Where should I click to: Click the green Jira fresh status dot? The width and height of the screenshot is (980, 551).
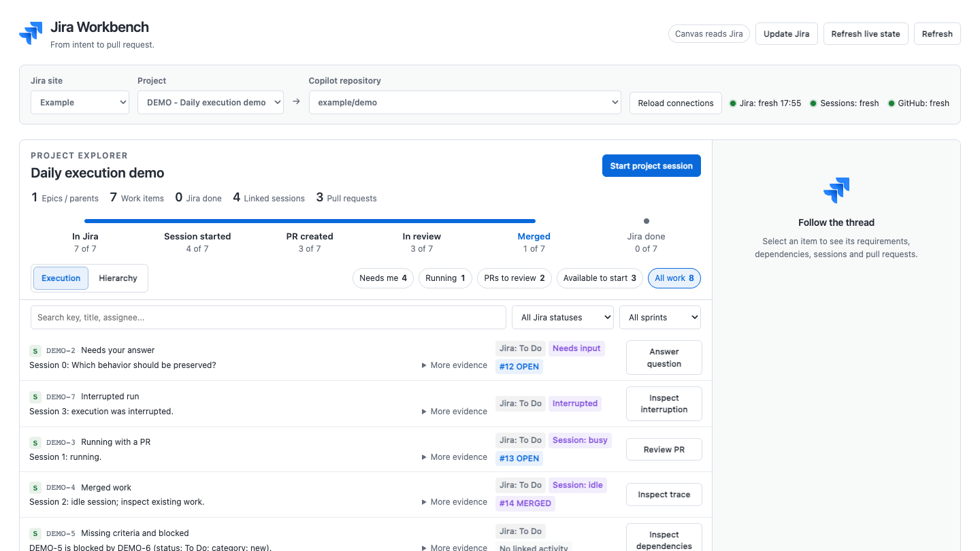pyautogui.click(x=733, y=103)
